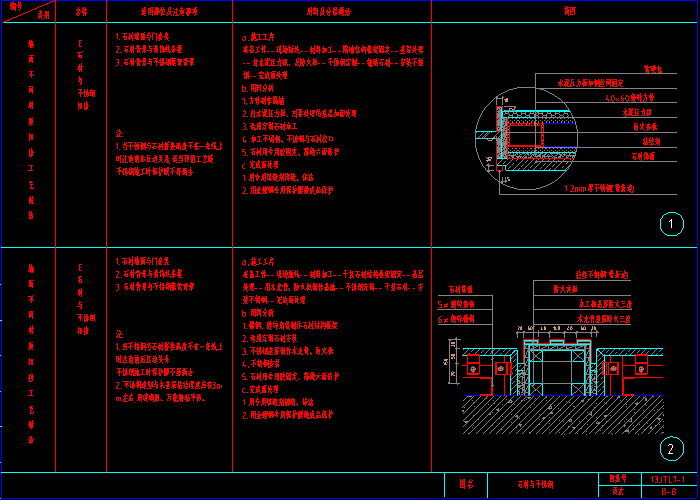Click the circled number 2 detail marker

(671, 449)
